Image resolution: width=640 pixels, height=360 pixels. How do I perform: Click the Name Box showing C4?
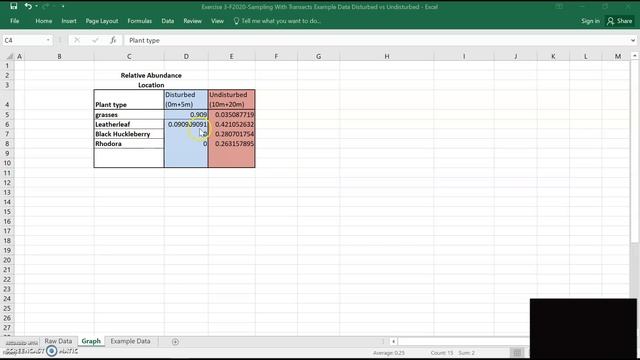tap(24, 40)
